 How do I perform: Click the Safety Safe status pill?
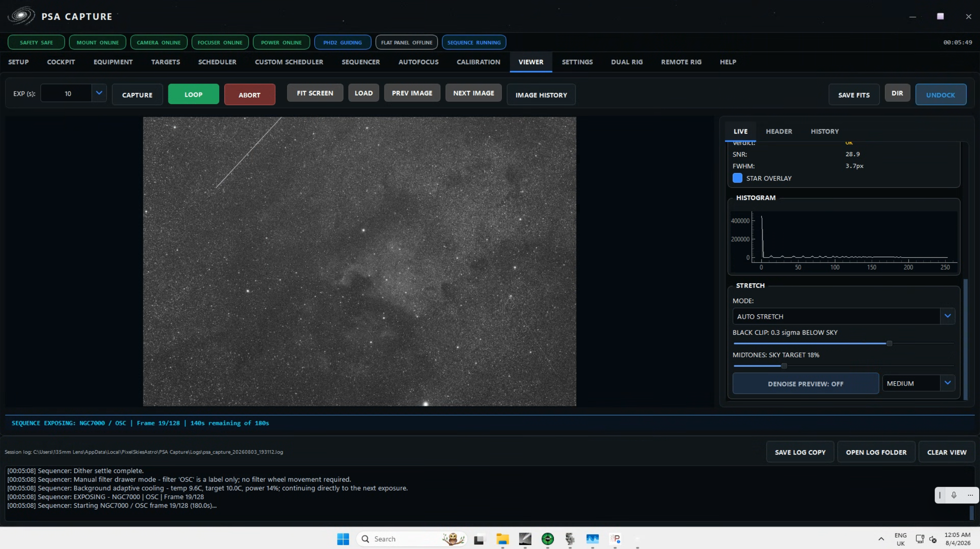(36, 42)
